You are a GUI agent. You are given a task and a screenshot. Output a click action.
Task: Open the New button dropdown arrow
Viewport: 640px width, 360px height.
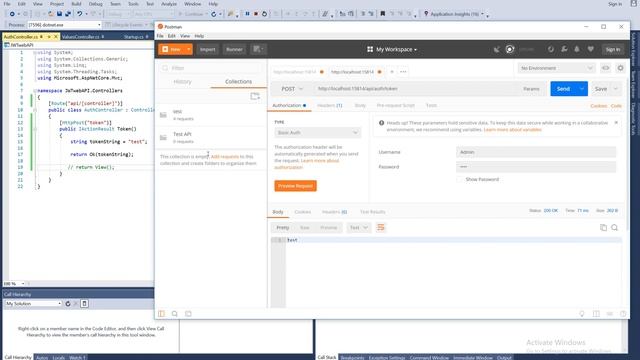pos(188,49)
